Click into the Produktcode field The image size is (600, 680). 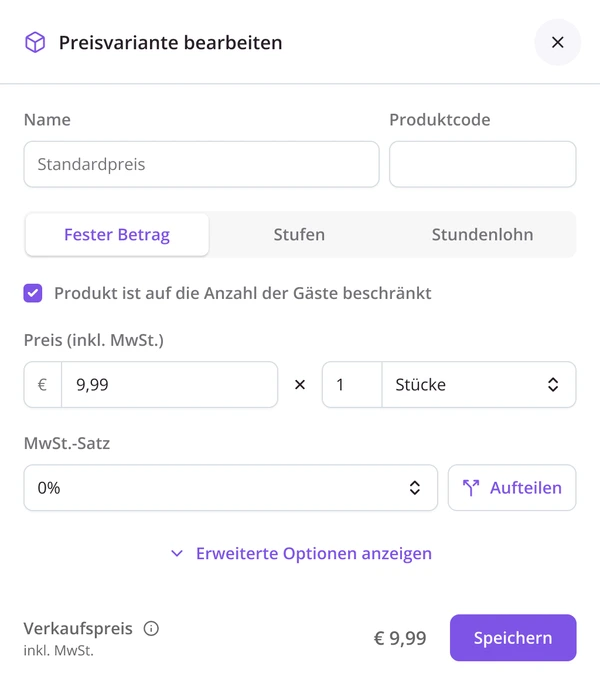(x=483, y=164)
